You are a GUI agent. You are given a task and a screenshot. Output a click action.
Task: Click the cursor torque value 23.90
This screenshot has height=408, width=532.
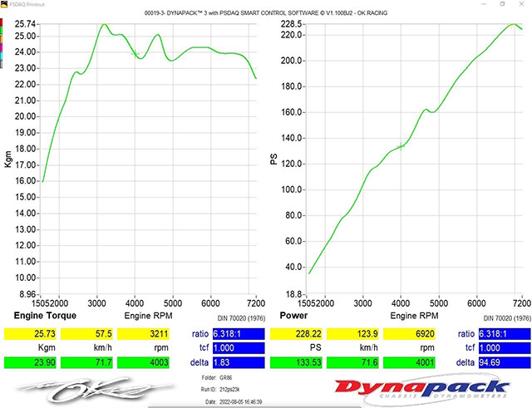point(30,362)
